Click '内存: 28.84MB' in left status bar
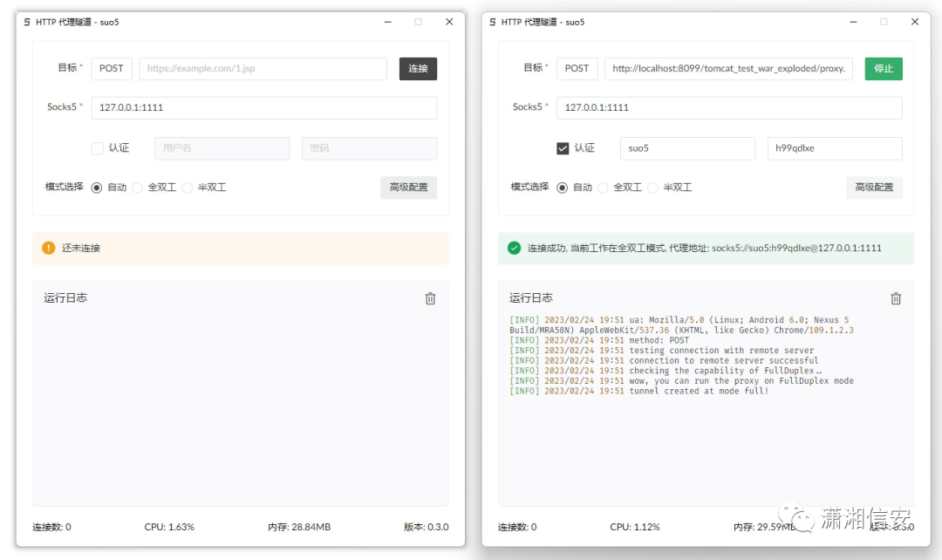 299,527
